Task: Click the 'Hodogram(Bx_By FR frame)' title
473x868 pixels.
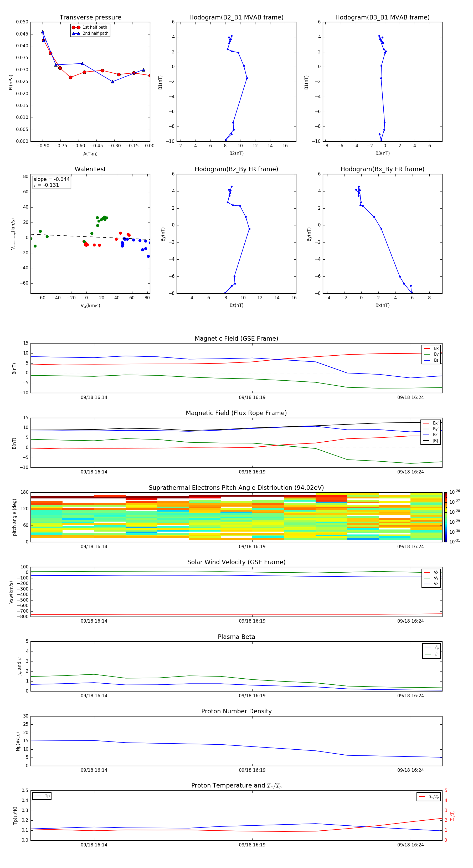Action: (x=382, y=169)
